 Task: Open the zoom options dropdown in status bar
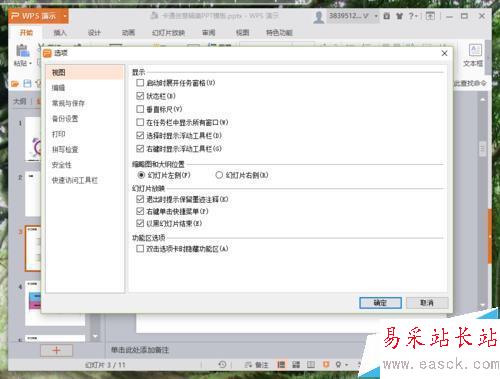(x=346, y=365)
